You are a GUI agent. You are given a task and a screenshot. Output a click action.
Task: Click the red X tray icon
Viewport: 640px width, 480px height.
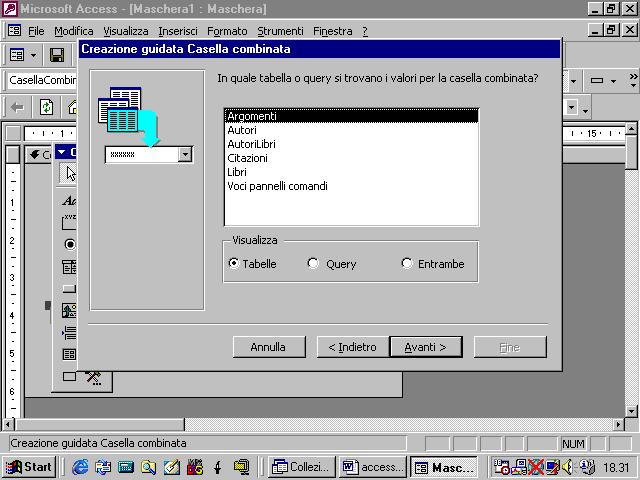click(535, 467)
